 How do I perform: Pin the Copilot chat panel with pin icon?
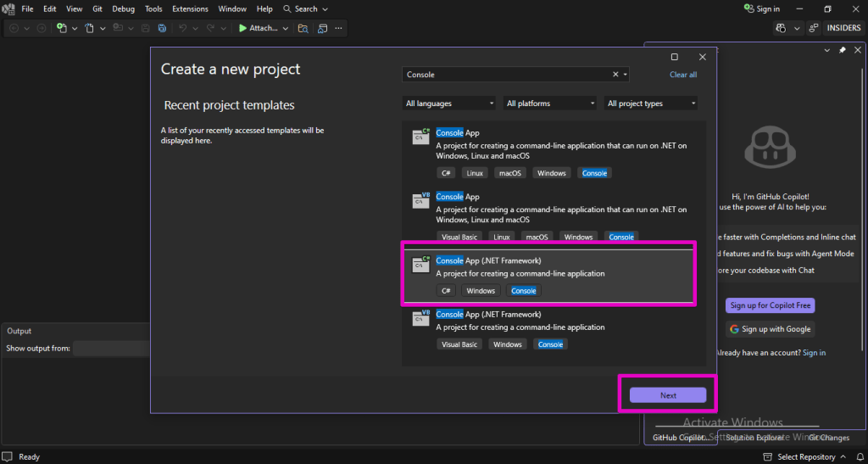pyautogui.click(x=842, y=50)
